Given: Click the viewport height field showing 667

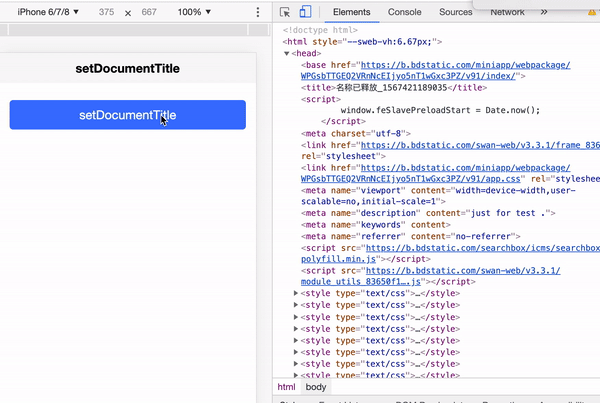Looking at the screenshot, I should tap(148, 12).
